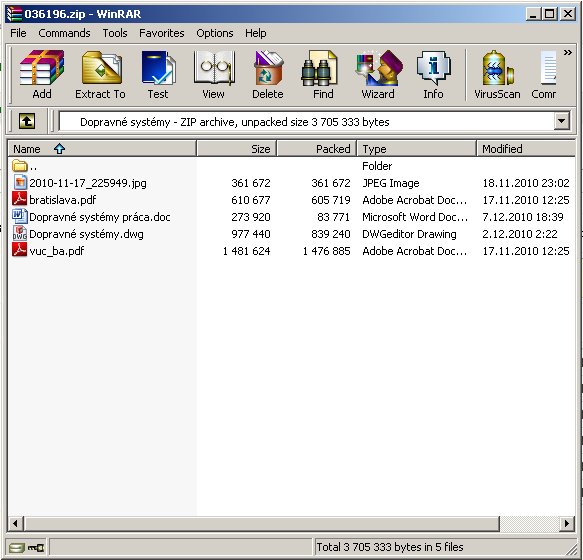Go up one level with arrow icon

point(27,121)
